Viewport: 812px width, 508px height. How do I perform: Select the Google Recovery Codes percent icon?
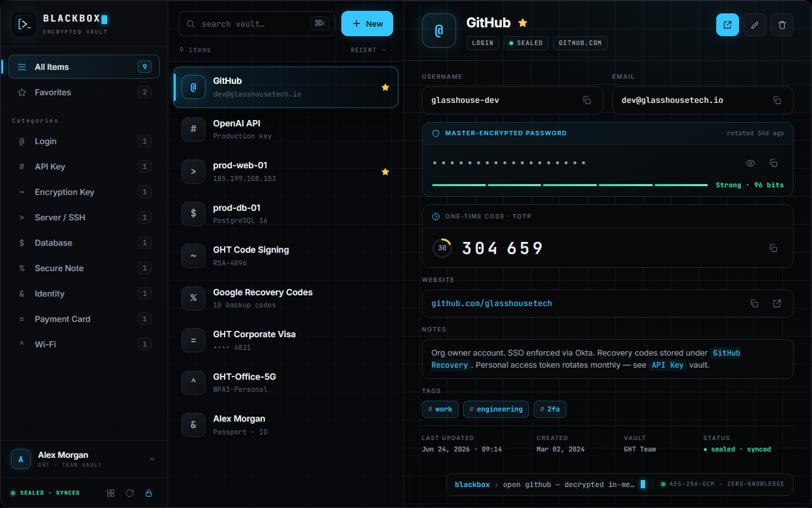click(193, 298)
